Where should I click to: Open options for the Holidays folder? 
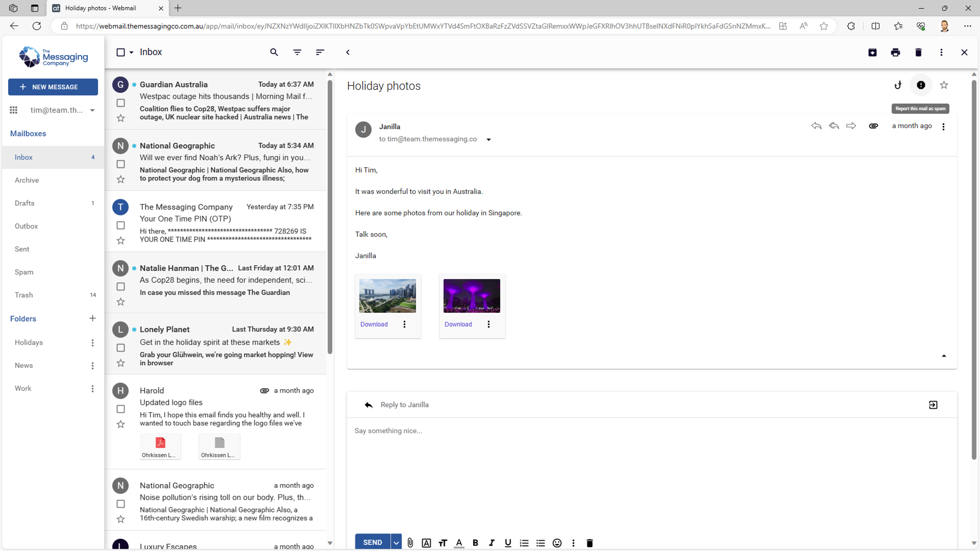pyautogui.click(x=92, y=343)
